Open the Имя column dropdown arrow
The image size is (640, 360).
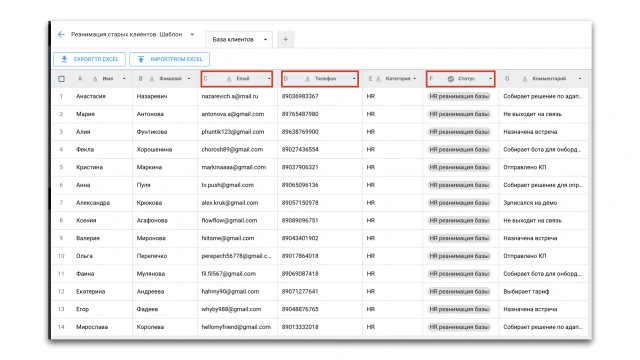click(x=124, y=79)
